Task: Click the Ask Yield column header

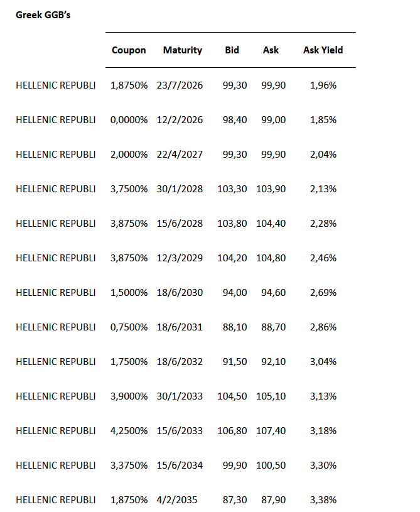Action: (323, 50)
